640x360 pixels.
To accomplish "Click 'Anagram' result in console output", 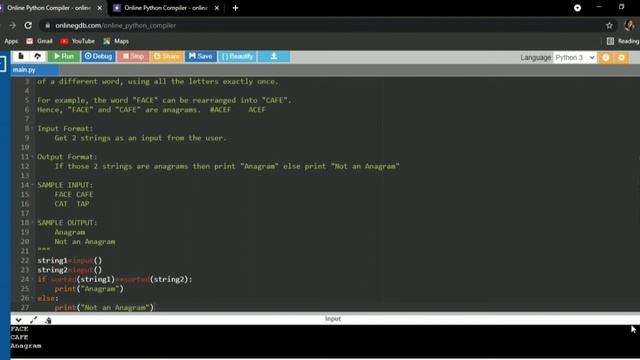I will (26, 346).
